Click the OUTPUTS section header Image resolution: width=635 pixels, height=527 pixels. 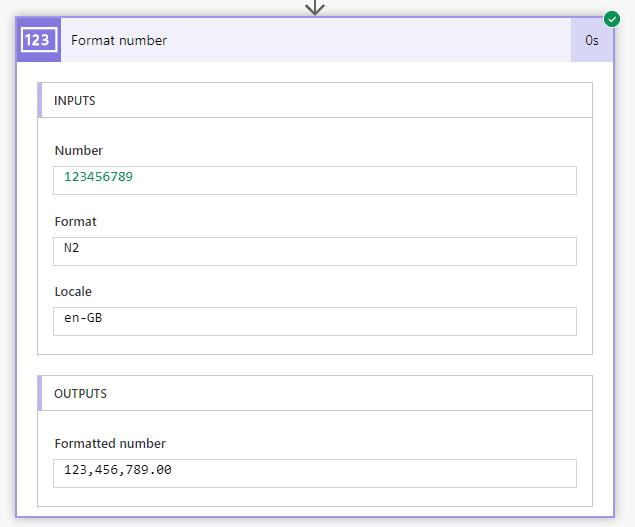(x=315, y=393)
